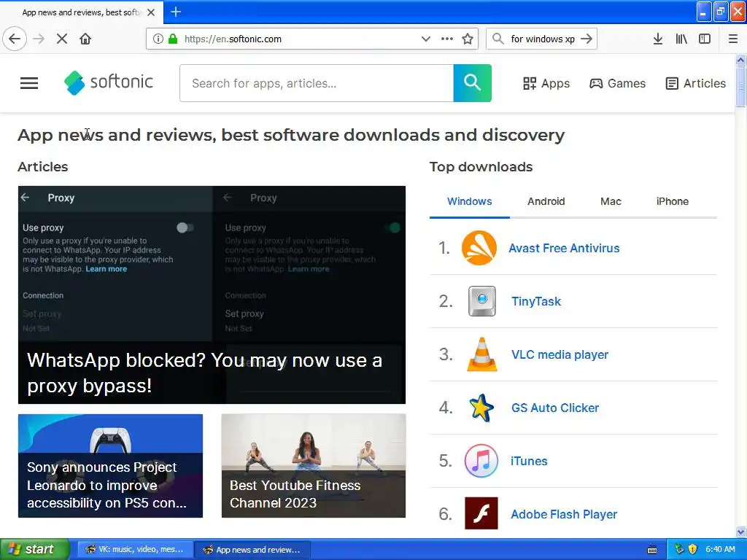Toggle the sidebar view

[x=705, y=39]
